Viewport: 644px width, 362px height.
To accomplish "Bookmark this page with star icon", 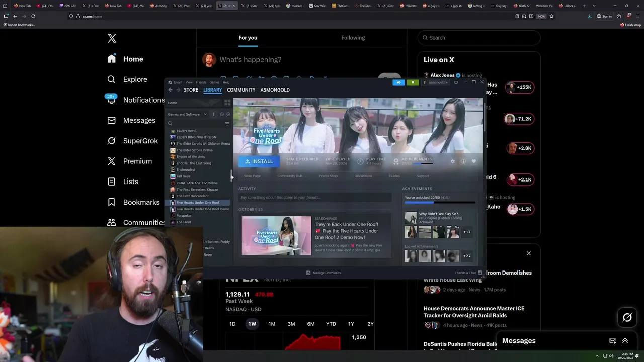I will click(551, 16).
